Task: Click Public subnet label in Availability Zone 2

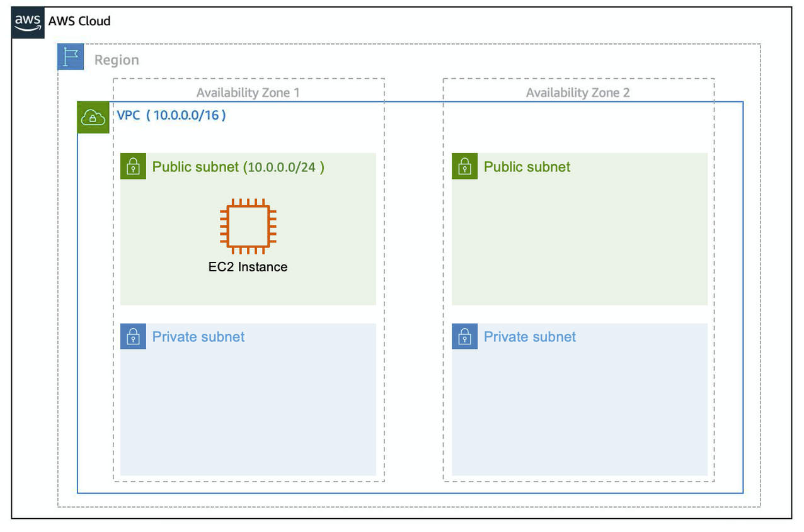Action: pos(527,167)
